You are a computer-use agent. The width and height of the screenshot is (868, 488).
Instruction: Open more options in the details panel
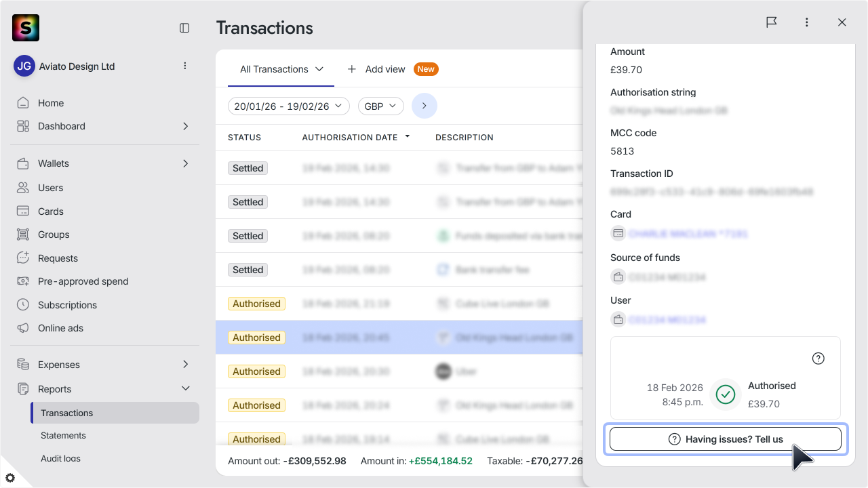[x=807, y=22]
